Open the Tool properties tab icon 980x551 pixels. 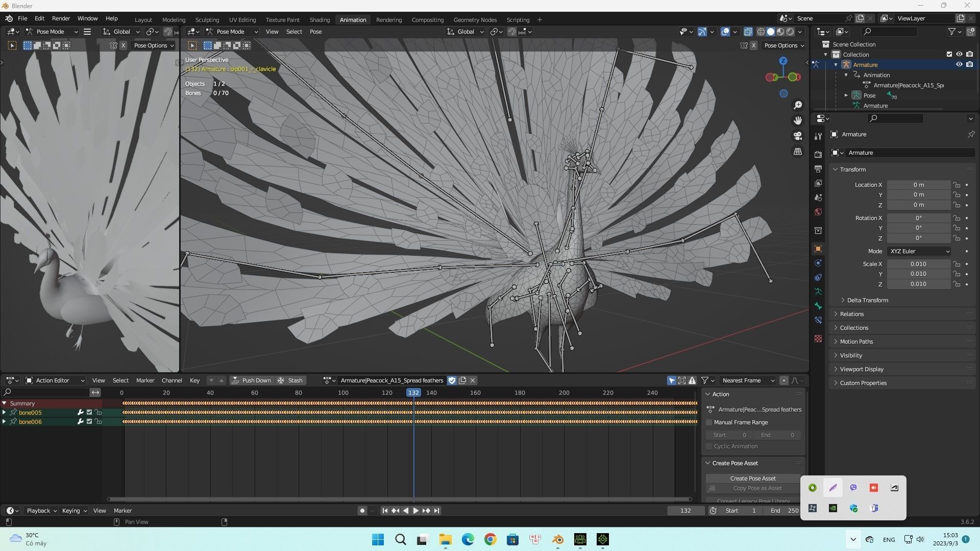click(818, 136)
